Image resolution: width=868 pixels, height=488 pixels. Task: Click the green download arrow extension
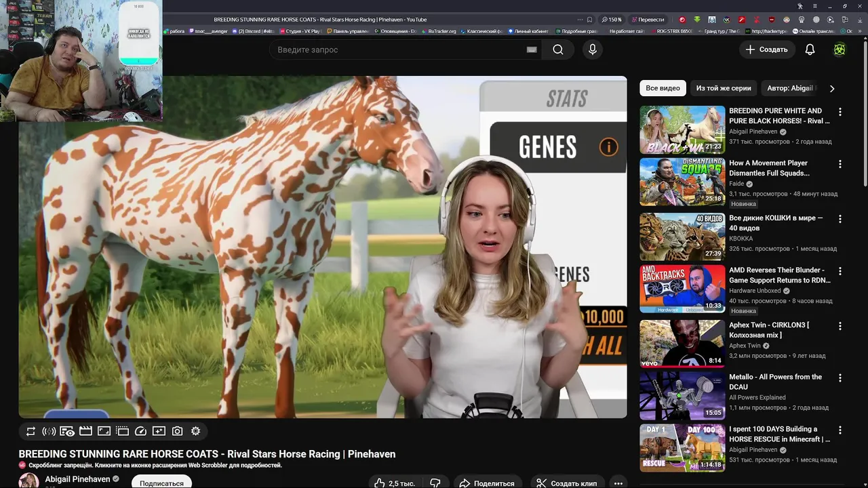point(697,20)
